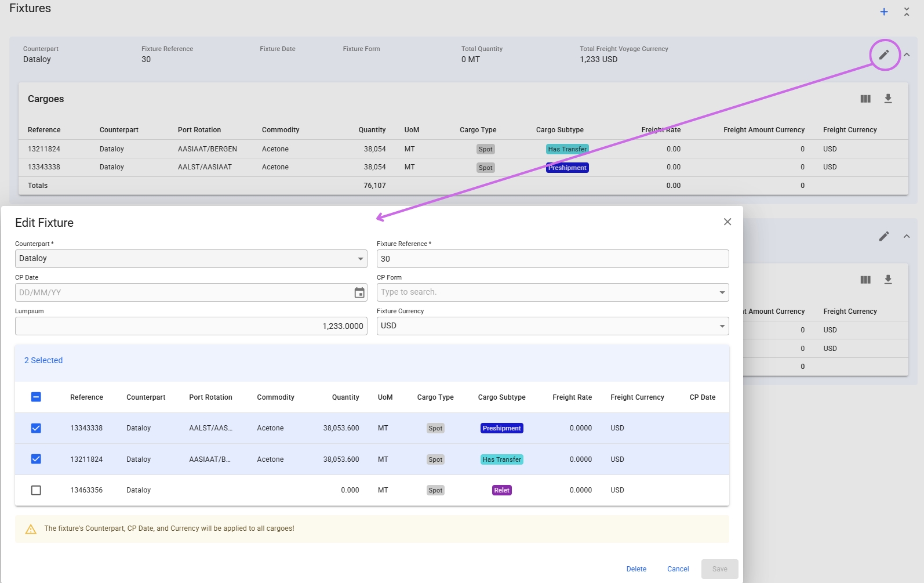Check the cargo 13463356 checkbox
924x583 pixels.
36,490
